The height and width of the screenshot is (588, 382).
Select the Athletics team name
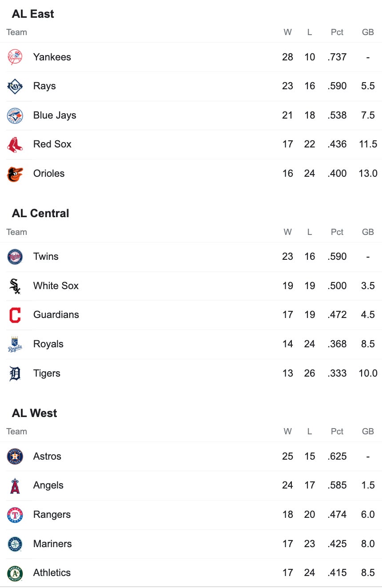(x=52, y=573)
